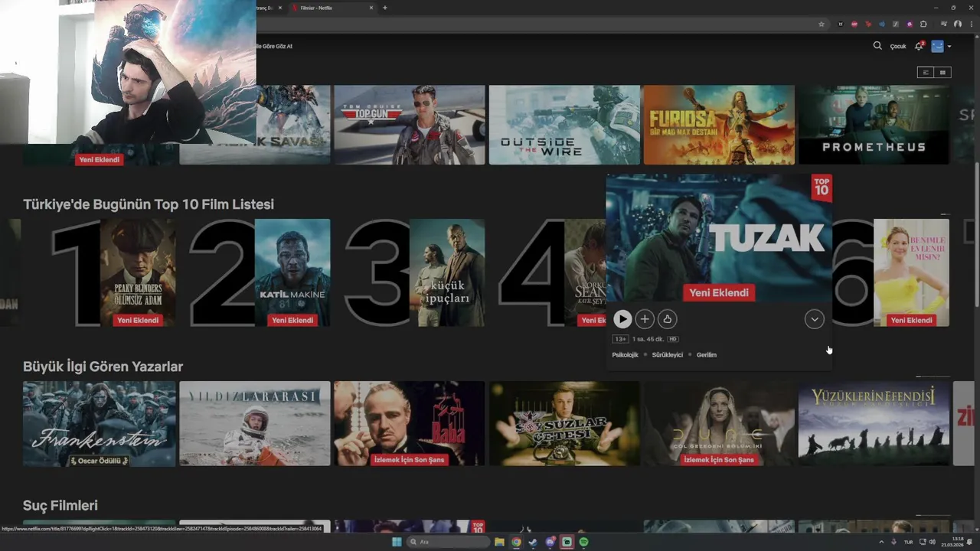This screenshot has height=551, width=980.
Task: Open Steam from the taskbar
Action: pos(533,542)
